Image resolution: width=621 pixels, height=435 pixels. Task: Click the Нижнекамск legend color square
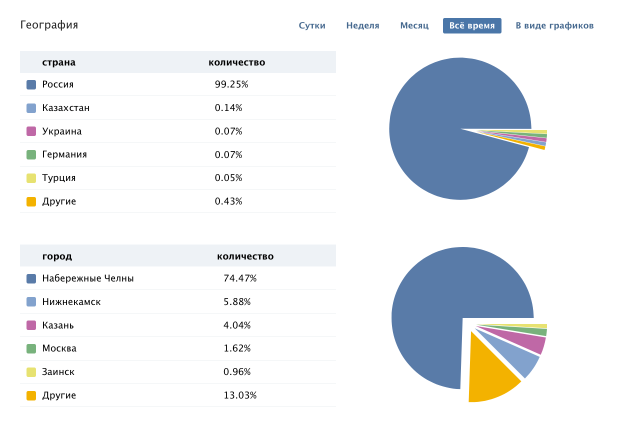[x=31, y=302]
